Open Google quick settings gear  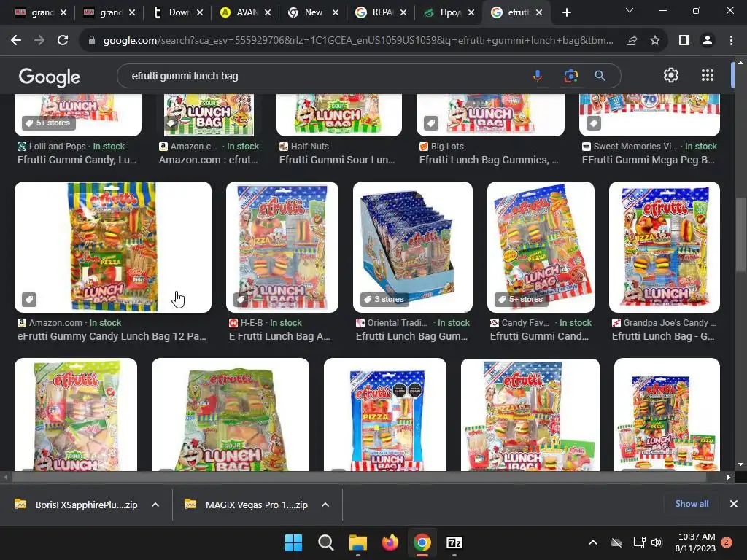[x=671, y=75]
